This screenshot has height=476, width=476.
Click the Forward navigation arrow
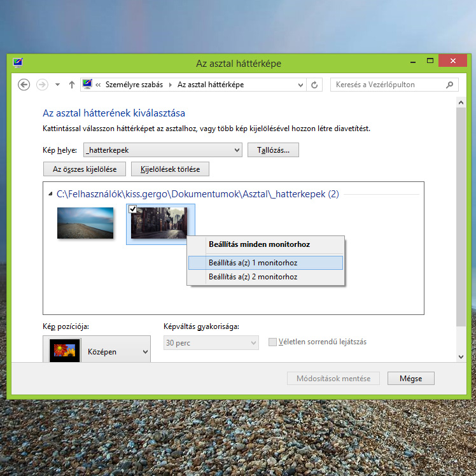coord(42,85)
